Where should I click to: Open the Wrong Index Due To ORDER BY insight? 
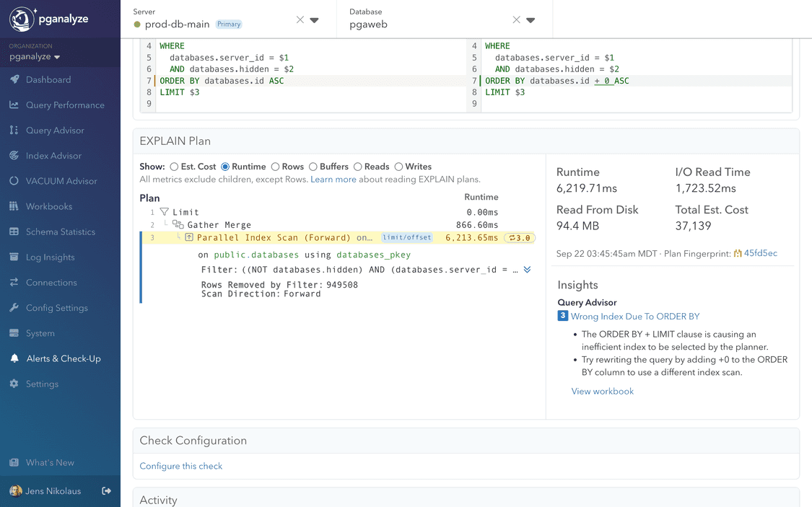coord(636,316)
